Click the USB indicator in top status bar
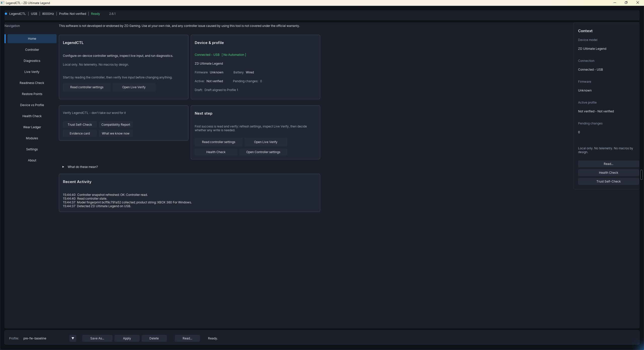The image size is (644, 350). coord(34,14)
